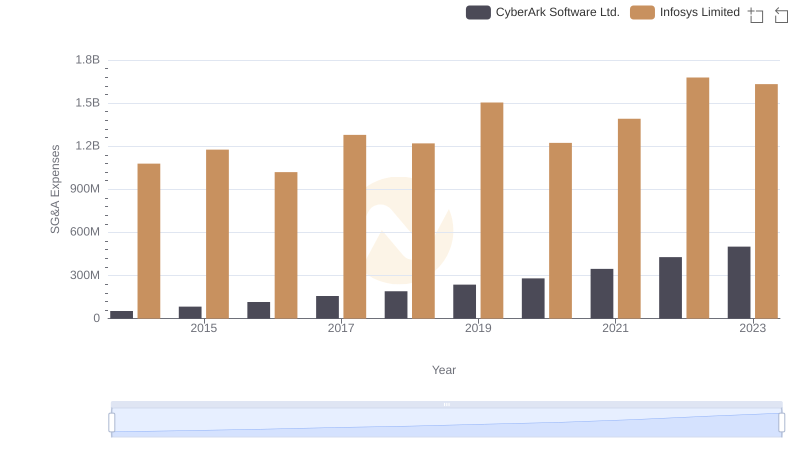Viewport: 800px width, 461px height.
Task: Click the 900M y-axis label
Action: coord(85,189)
